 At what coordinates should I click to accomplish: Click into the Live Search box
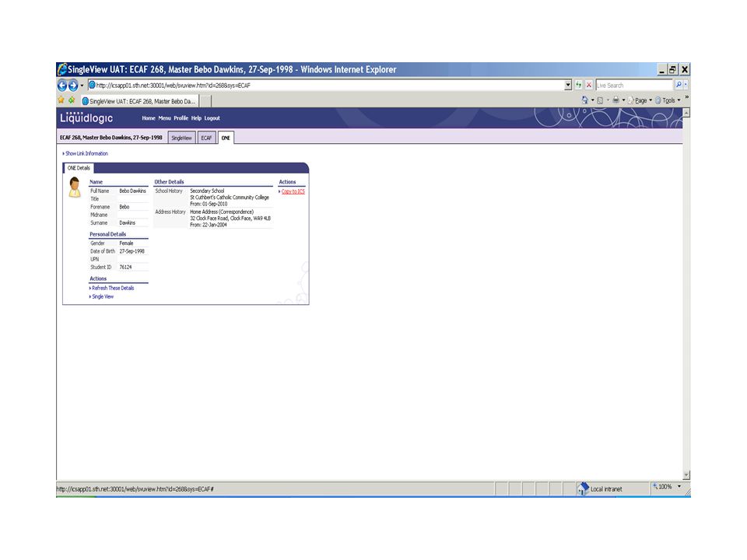(634, 86)
